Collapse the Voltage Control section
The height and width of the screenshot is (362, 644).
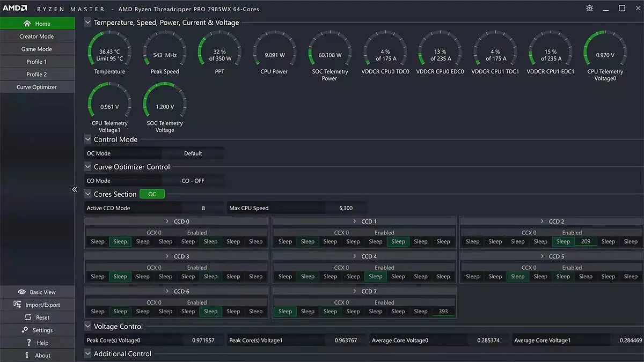[88, 326]
